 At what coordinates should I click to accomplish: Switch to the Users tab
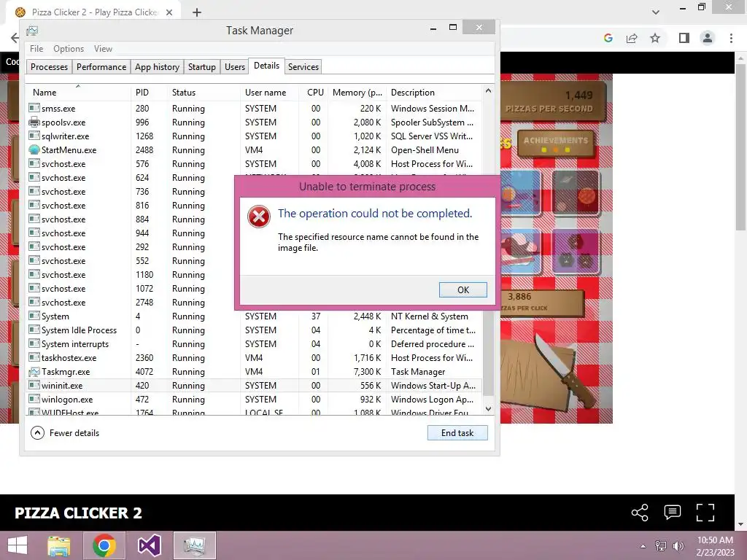234,66
